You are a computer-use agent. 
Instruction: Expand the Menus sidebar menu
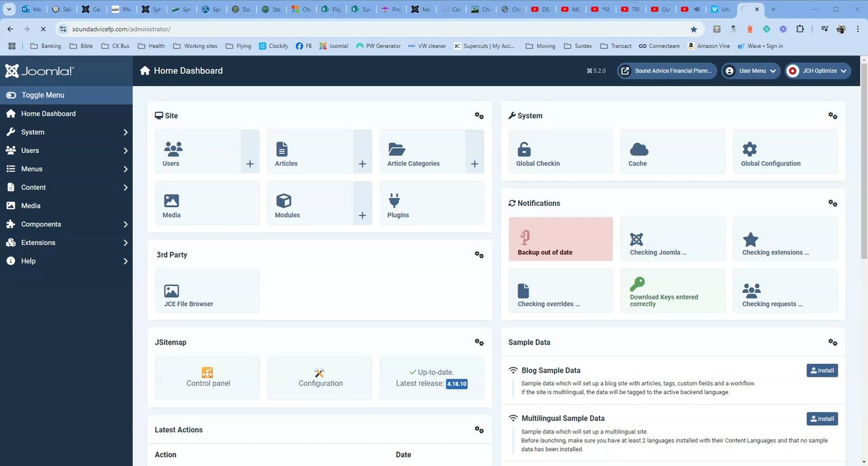(66, 169)
